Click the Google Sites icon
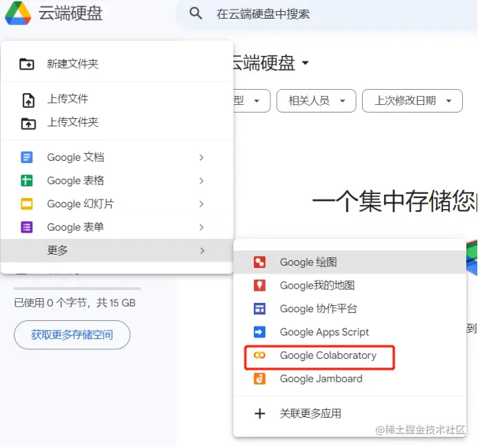Image resolution: width=478 pixels, height=448 pixels. (x=259, y=309)
